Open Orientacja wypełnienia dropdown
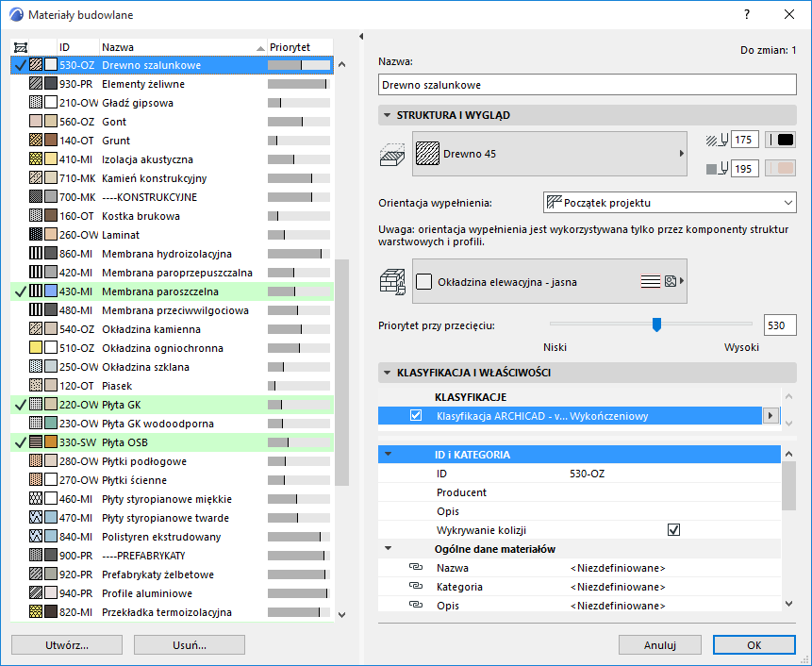The image size is (812, 666). pyautogui.click(x=670, y=203)
